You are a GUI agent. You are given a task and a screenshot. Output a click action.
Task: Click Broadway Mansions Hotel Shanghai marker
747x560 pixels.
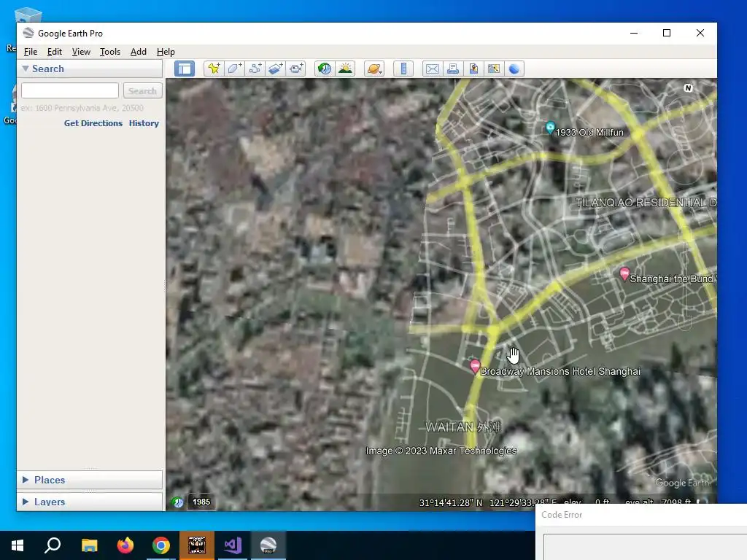click(x=474, y=366)
